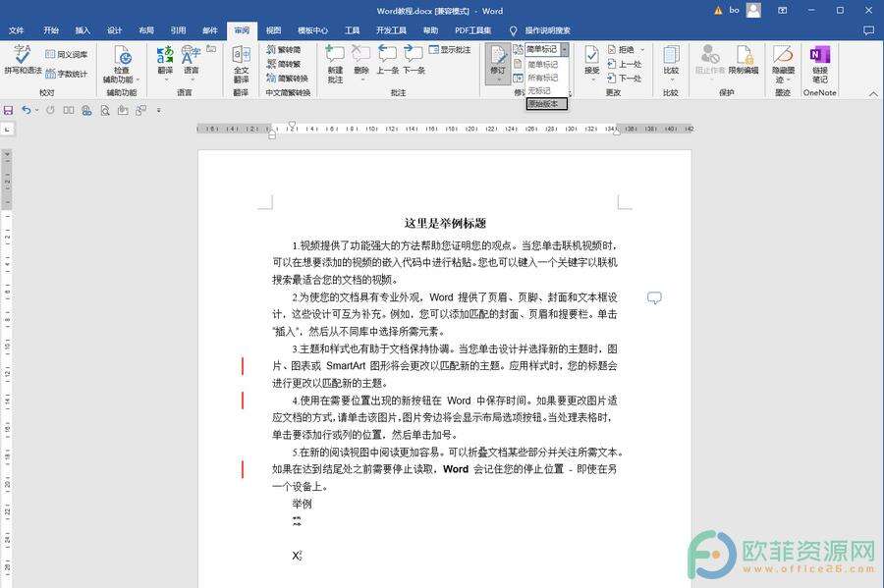Customize quick access toolbar dropdown

point(159,110)
